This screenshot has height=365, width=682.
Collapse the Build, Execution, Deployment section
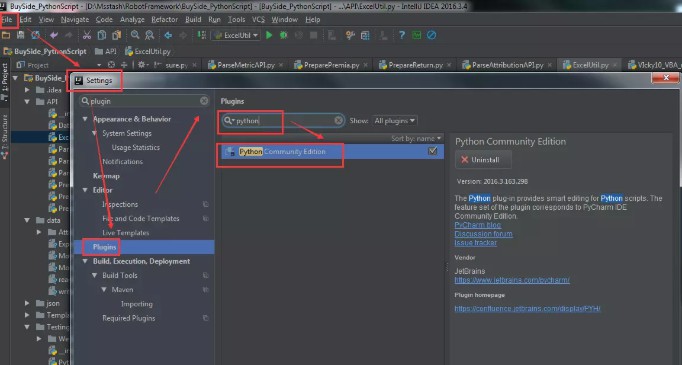[x=85, y=261]
